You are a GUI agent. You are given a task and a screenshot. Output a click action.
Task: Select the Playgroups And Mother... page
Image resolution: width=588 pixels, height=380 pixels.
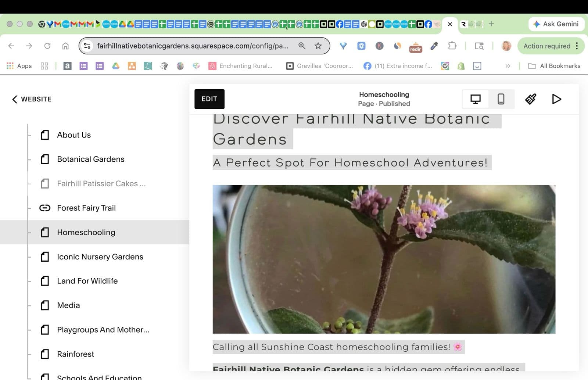click(103, 330)
